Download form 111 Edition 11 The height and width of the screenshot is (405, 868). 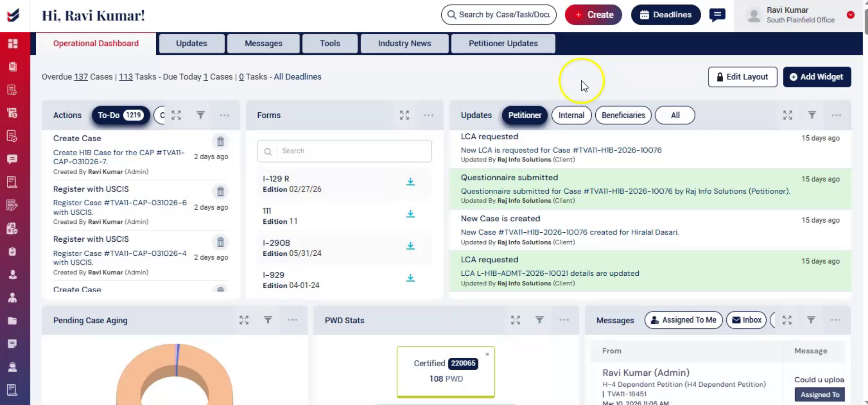(x=410, y=214)
